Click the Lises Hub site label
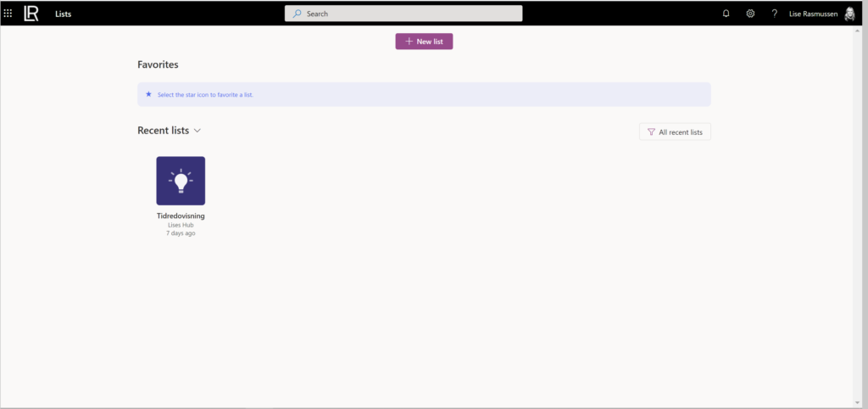Viewport: 868px width, 409px height. [181, 225]
